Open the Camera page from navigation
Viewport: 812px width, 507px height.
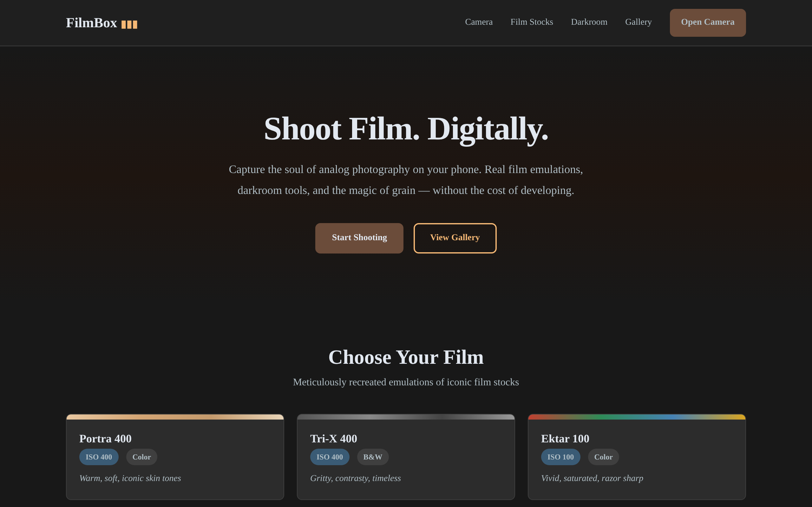click(x=479, y=22)
